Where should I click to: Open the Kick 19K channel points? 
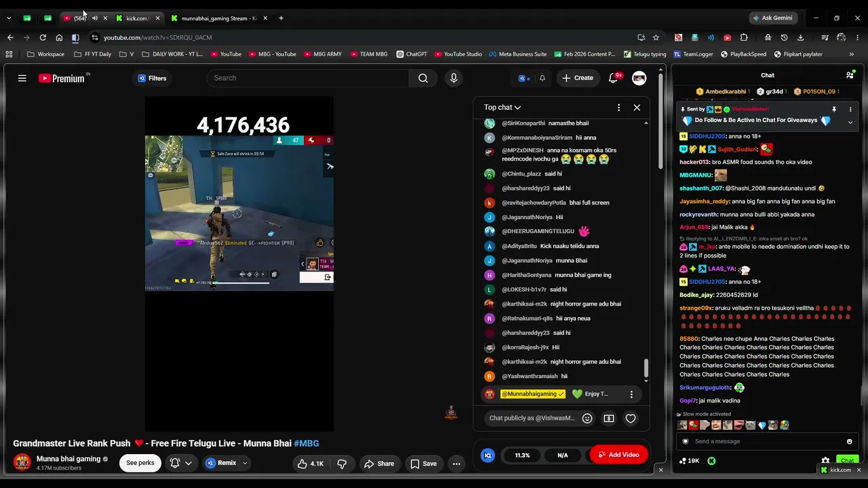pos(689,461)
